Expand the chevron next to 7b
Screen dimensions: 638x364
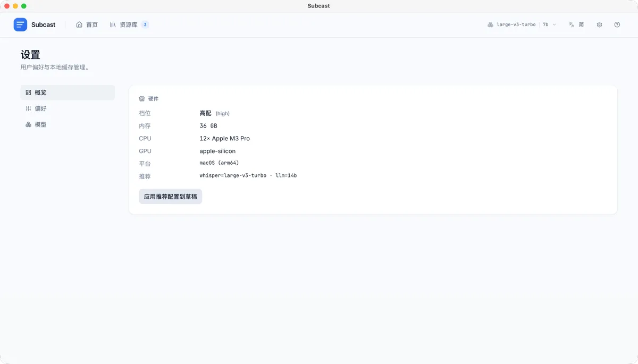click(555, 24)
